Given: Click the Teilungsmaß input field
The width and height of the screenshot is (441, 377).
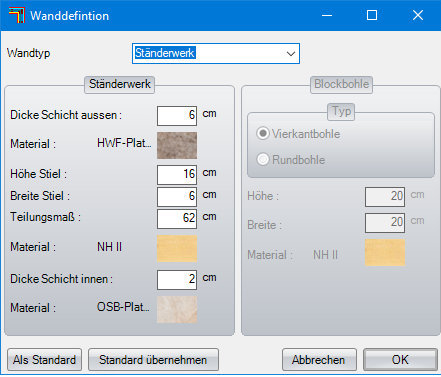Looking at the screenshot, I should click(x=177, y=219).
